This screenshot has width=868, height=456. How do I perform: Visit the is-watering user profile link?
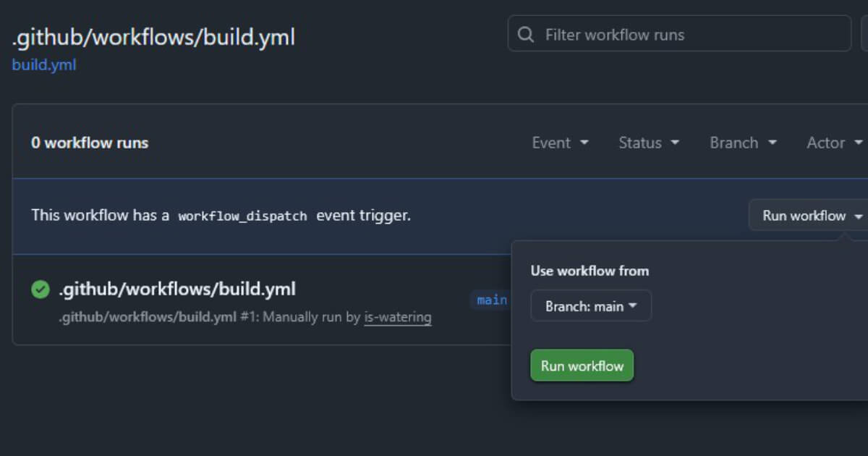pos(398,317)
